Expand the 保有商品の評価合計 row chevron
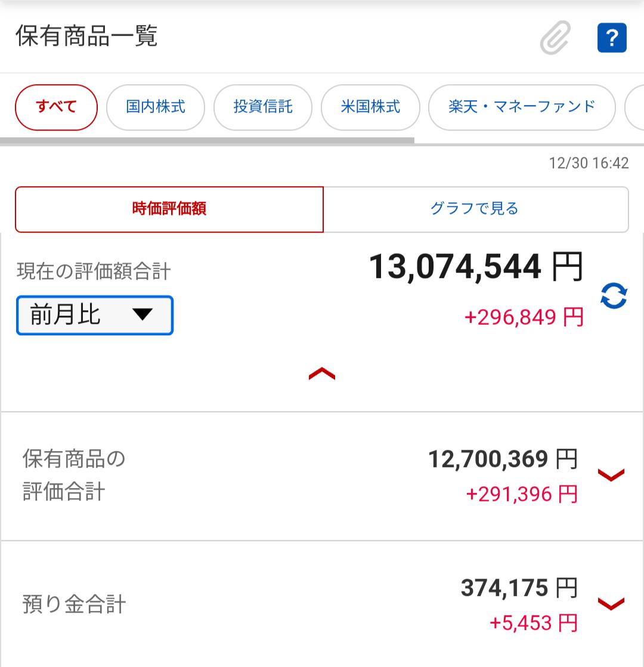 coord(611,475)
